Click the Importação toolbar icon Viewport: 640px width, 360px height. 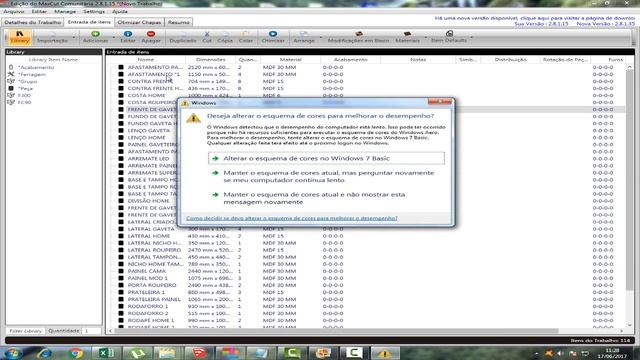pos(53,37)
